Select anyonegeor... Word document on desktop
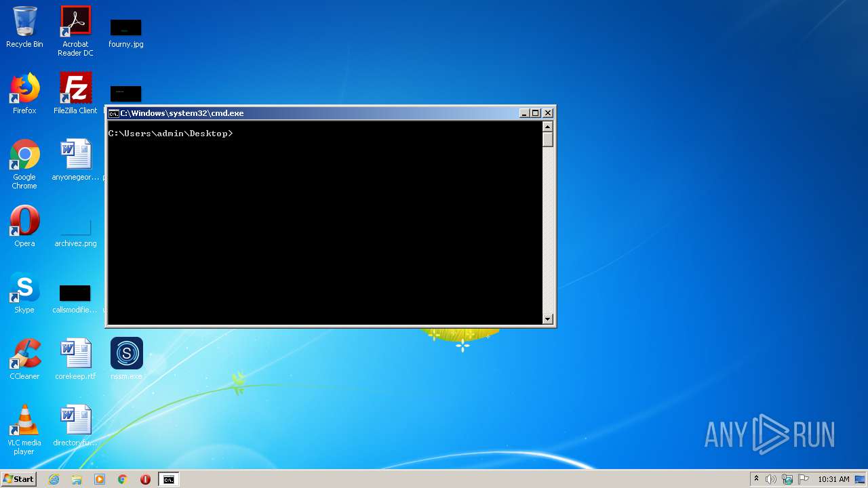The height and width of the screenshot is (488, 868). tap(75, 160)
